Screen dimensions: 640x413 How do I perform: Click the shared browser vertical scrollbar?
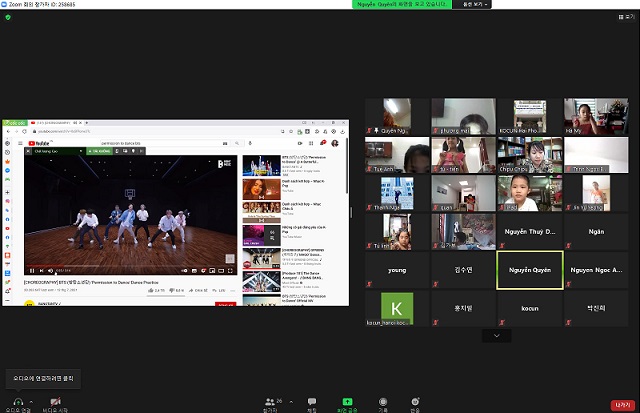[347, 165]
